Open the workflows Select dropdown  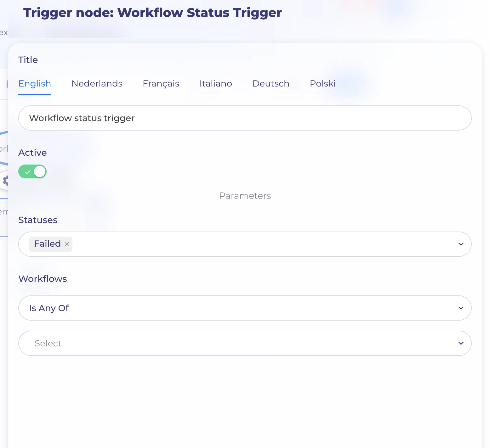[x=245, y=343]
